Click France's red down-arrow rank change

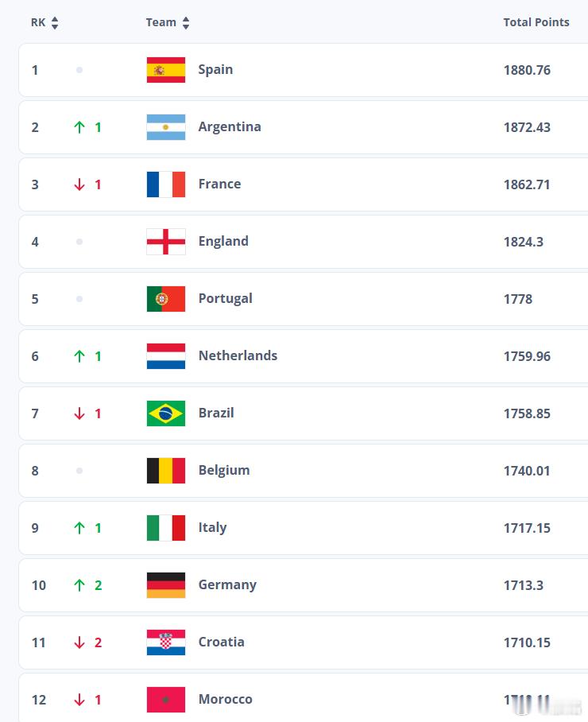pyautogui.click(x=79, y=184)
